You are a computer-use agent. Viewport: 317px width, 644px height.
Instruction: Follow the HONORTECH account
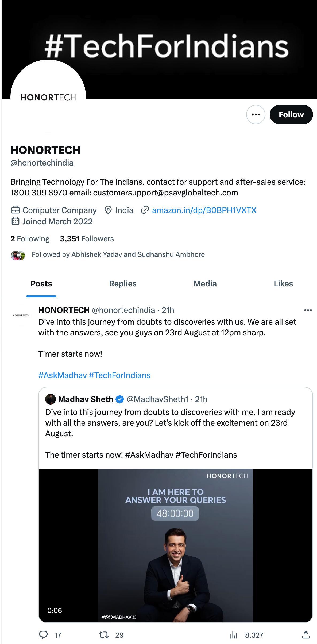(291, 115)
